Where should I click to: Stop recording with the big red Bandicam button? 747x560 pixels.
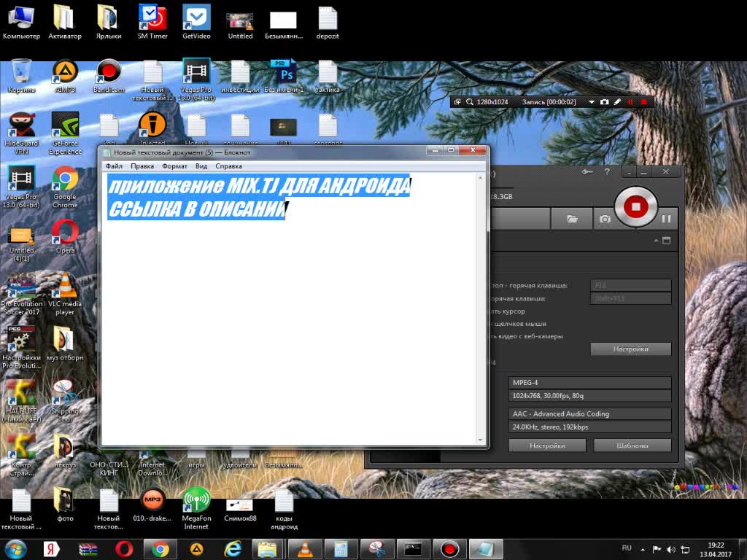point(635,207)
